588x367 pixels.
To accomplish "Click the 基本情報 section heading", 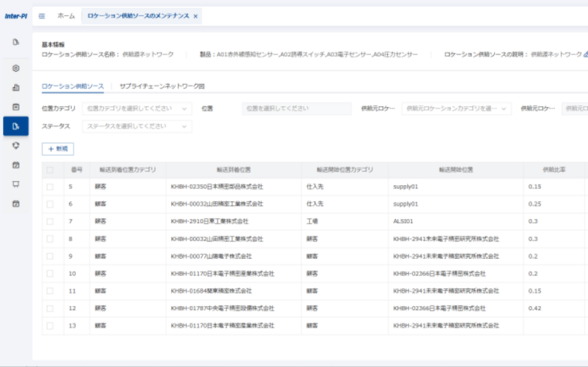I will point(53,45).
